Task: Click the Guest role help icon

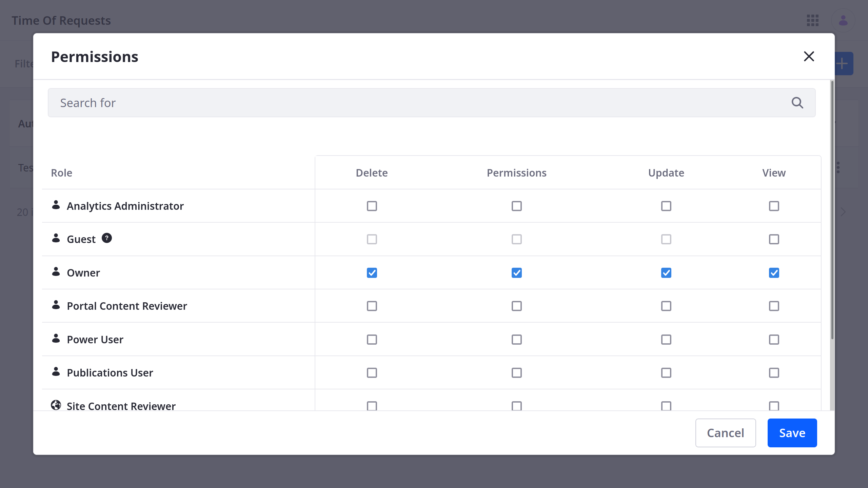Action: pos(107,238)
